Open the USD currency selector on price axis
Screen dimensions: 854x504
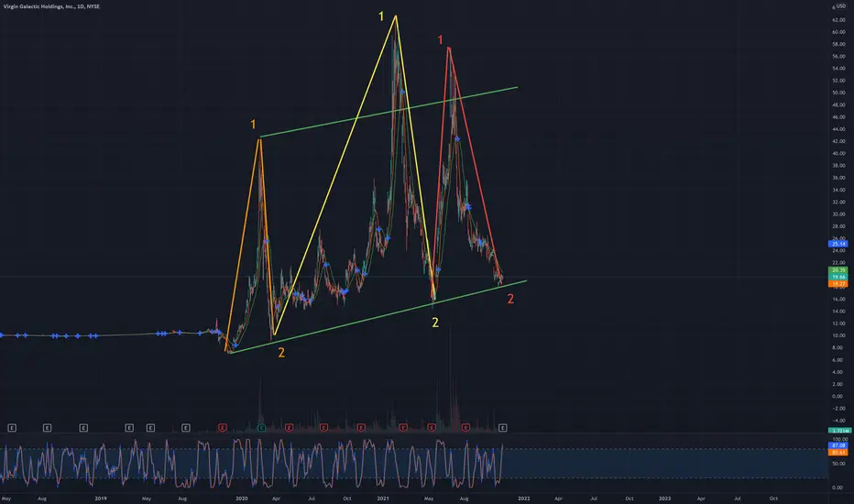click(x=839, y=6)
